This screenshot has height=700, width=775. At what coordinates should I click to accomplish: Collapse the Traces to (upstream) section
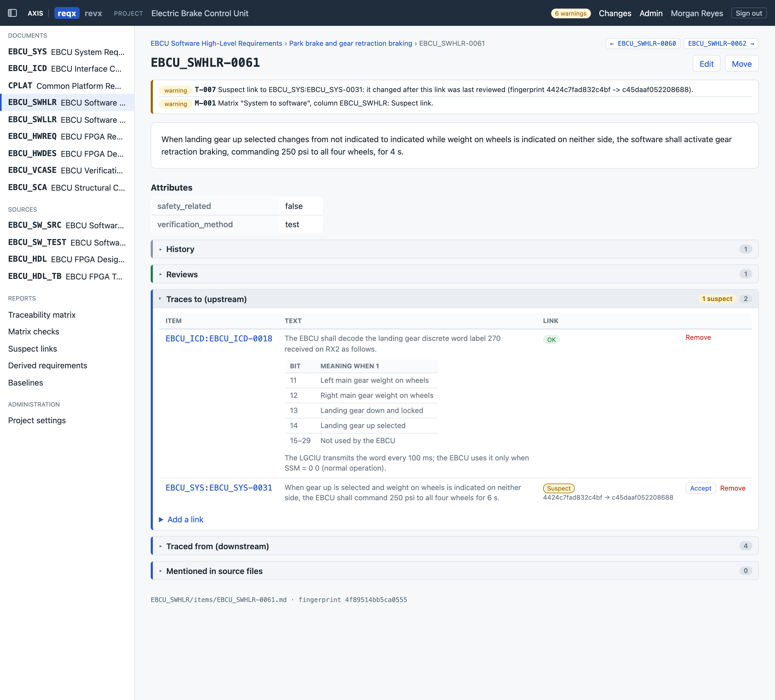[x=455, y=299]
